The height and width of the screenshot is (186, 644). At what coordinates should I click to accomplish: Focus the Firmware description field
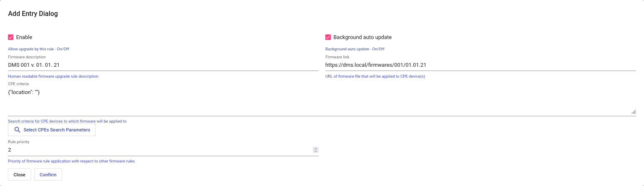(x=163, y=65)
